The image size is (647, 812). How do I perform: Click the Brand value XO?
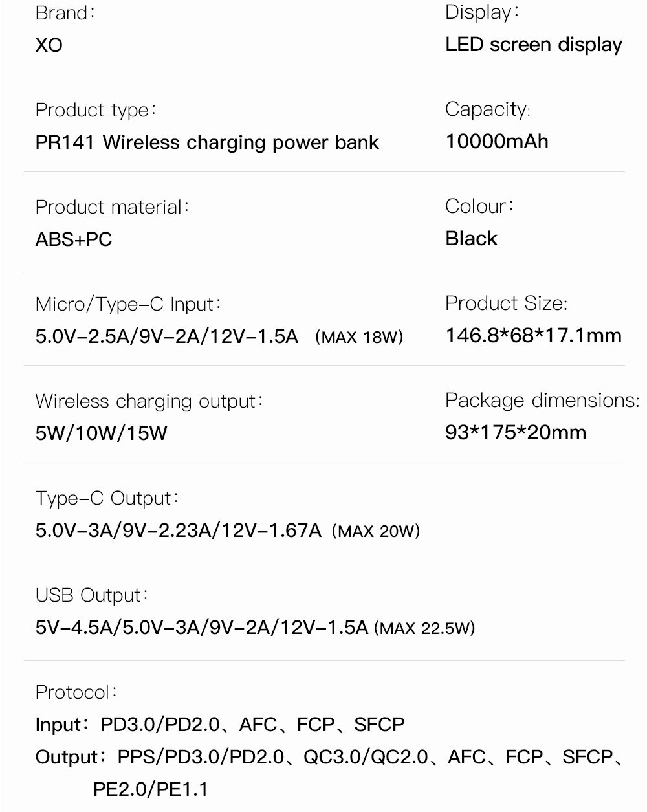[x=49, y=45]
